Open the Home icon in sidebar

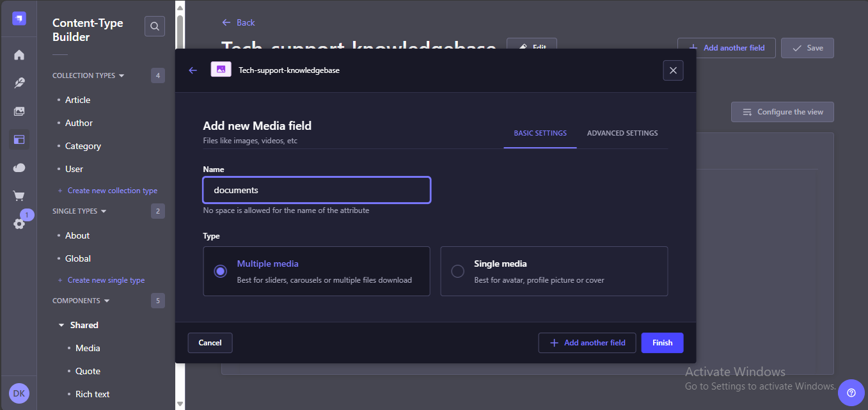click(19, 55)
